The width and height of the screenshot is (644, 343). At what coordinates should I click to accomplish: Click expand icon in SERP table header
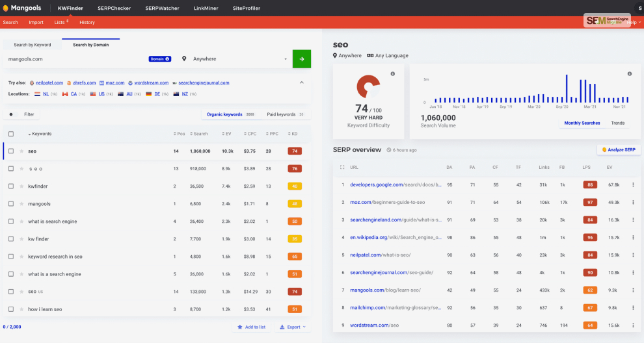[342, 168]
